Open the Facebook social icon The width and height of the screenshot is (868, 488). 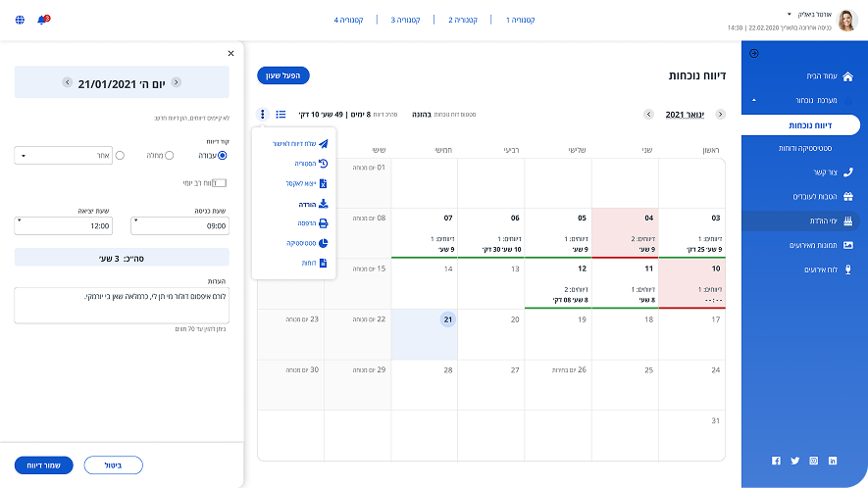tap(776, 461)
